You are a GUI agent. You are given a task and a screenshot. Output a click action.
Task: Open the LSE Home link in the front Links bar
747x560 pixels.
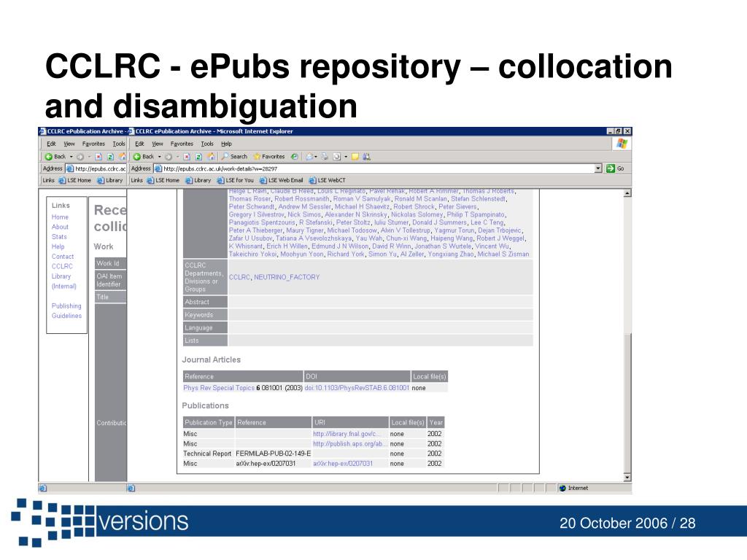click(x=163, y=181)
